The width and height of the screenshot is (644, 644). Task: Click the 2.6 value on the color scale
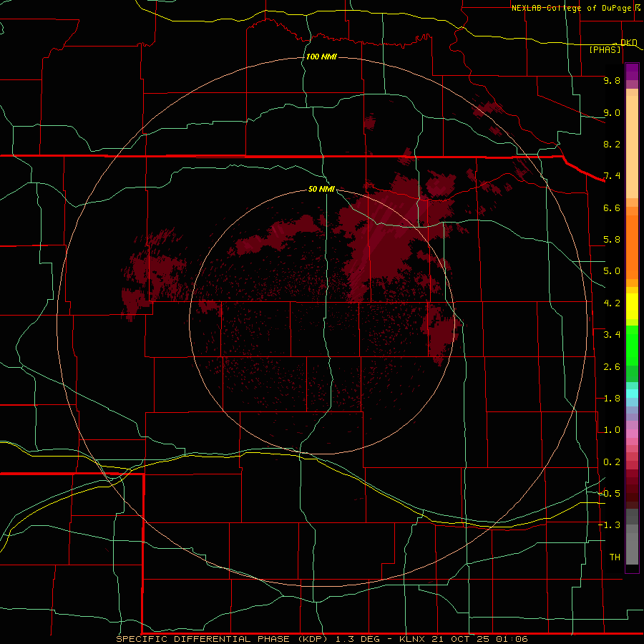point(612,367)
